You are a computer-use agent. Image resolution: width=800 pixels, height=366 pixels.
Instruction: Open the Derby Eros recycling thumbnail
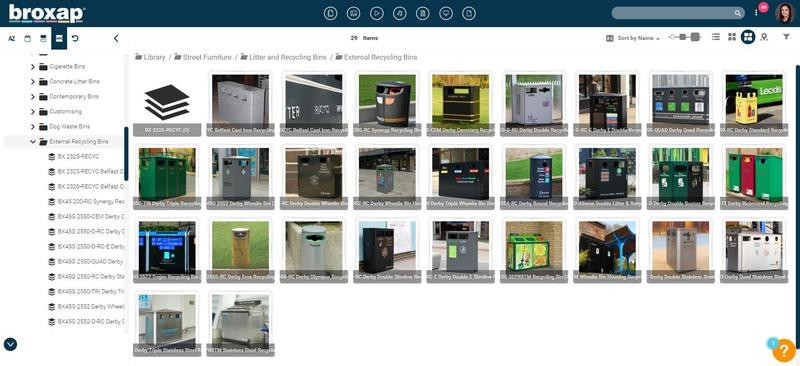[x=240, y=251]
